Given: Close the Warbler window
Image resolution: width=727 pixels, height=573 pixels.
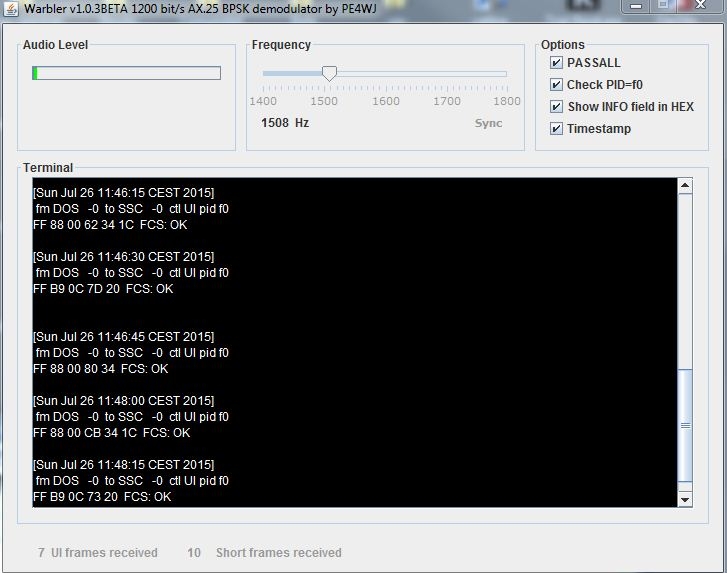Looking at the screenshot, I should point(699,6).
